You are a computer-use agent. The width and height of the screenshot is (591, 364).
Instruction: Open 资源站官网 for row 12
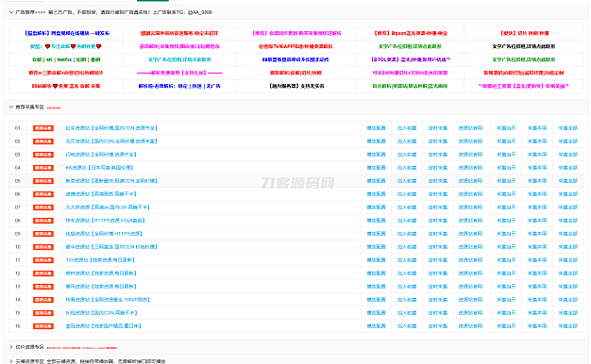470,273
